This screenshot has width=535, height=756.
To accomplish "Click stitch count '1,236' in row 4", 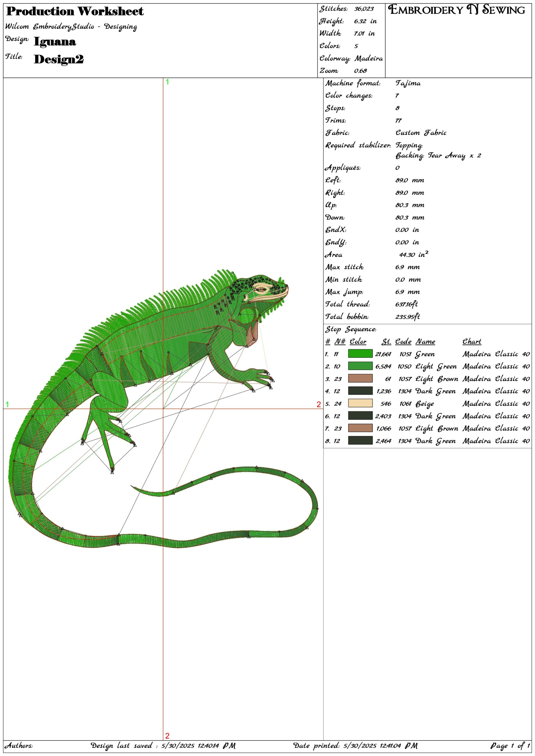I will click(x=384, y=391).
